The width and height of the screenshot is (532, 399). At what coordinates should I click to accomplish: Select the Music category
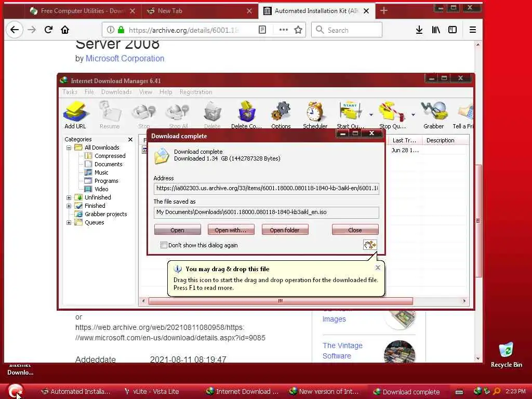96,172
